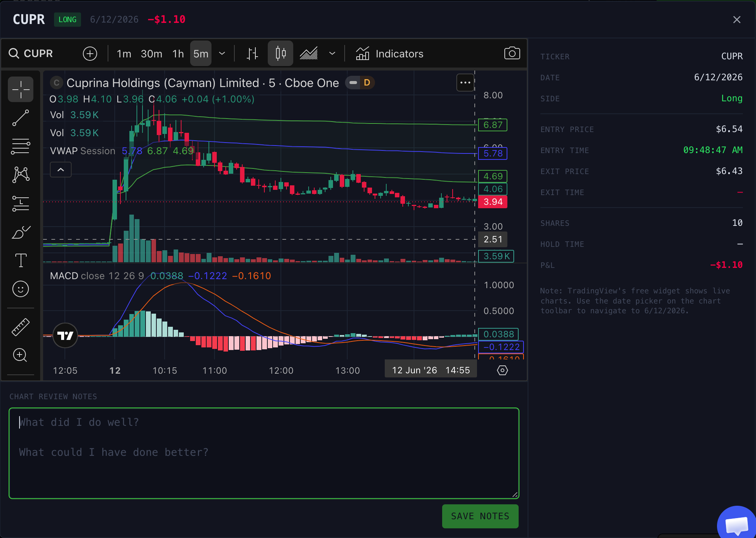Click the Cuprina Holdings chart title
The width and height of the screenshot is (756, 538).
click(202, 83)
